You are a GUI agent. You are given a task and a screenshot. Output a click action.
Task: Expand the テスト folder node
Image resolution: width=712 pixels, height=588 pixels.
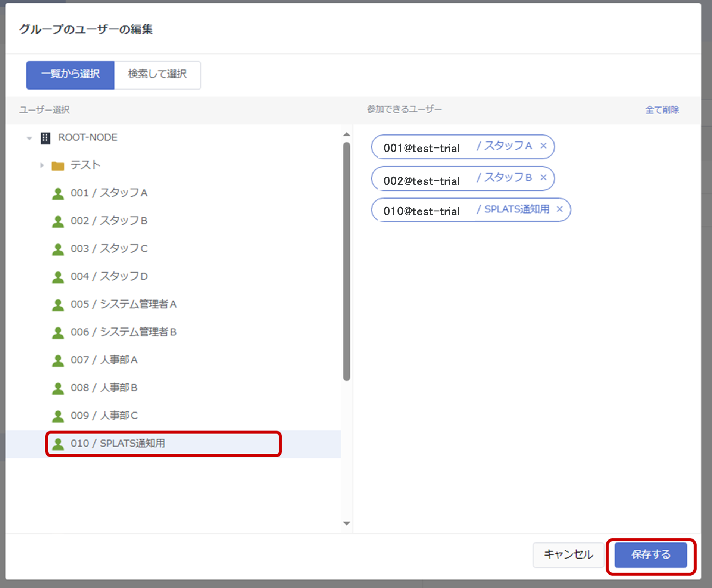(x=42, y=165)
